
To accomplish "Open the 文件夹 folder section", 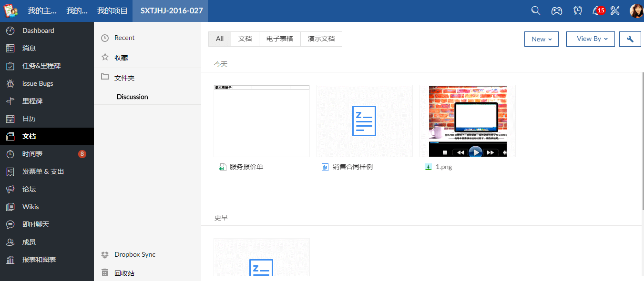I will [124, 78].
